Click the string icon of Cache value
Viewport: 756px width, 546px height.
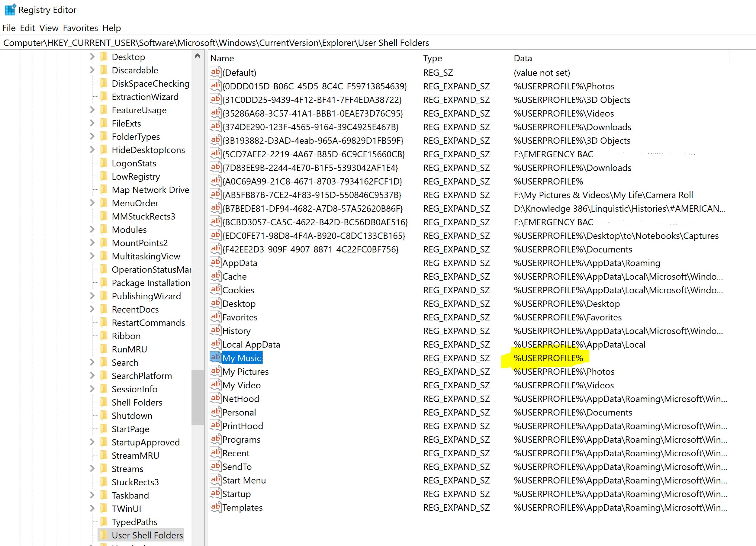click(215, 276)
